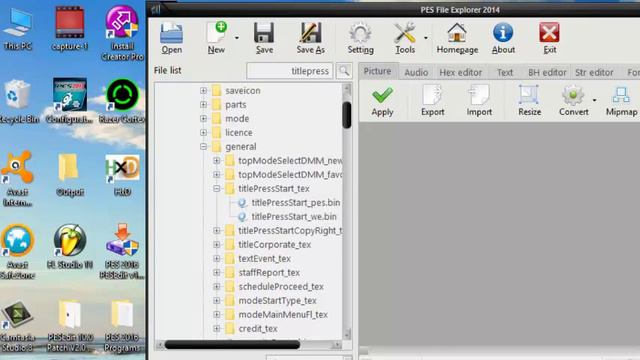The height and width of the screenshot is (360, 640).
Task: Select Recycle Bin desktop icon
Action: pos(18,102)
